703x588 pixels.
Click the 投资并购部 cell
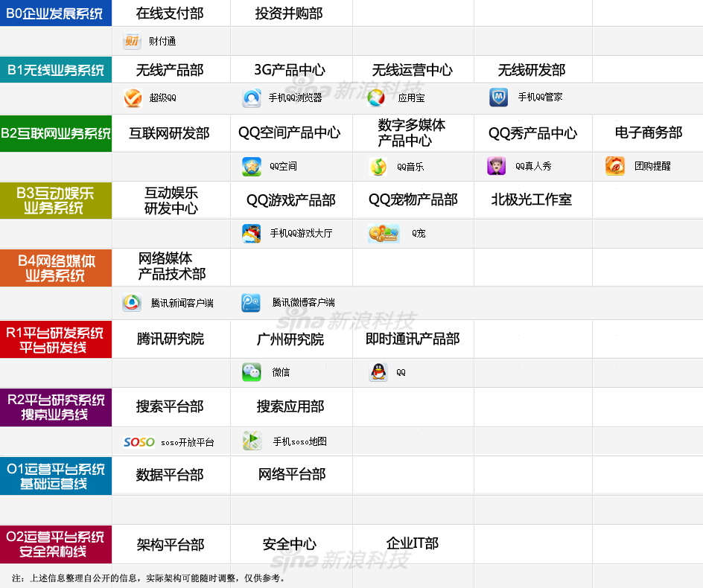tap(291, 13)
